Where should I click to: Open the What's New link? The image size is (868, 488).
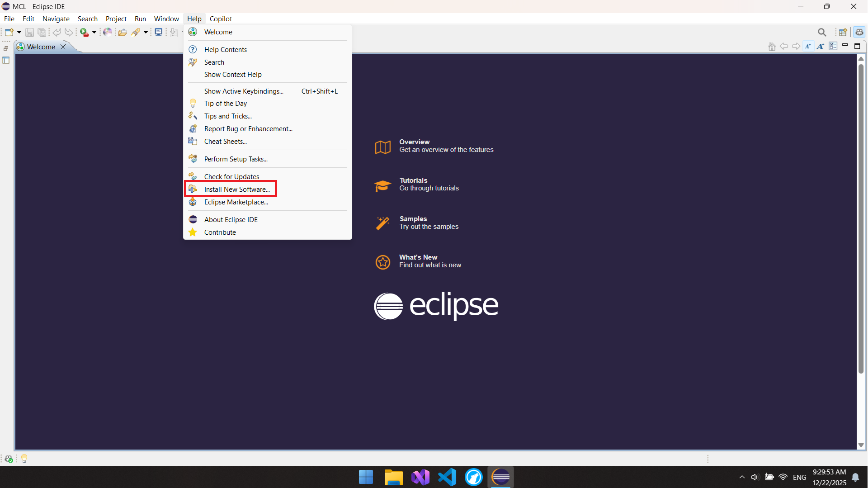(x=418, y=257)
